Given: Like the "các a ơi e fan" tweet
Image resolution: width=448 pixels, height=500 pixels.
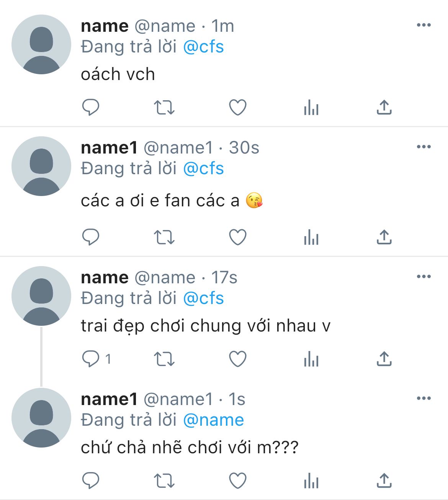Looking at the screenshot, I should [237, 237].
